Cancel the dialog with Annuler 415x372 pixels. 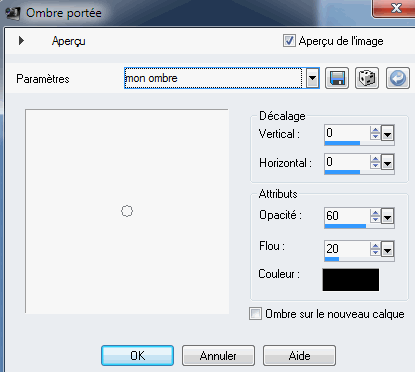click(x=218, y=356)
